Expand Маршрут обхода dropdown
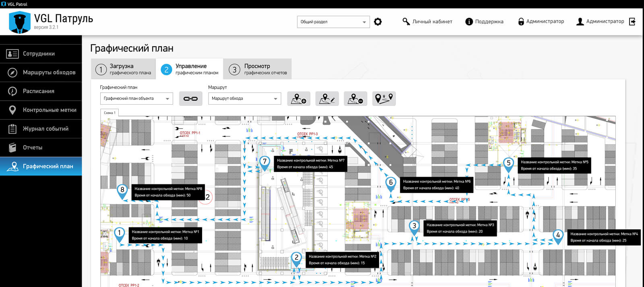 (244, 99)
